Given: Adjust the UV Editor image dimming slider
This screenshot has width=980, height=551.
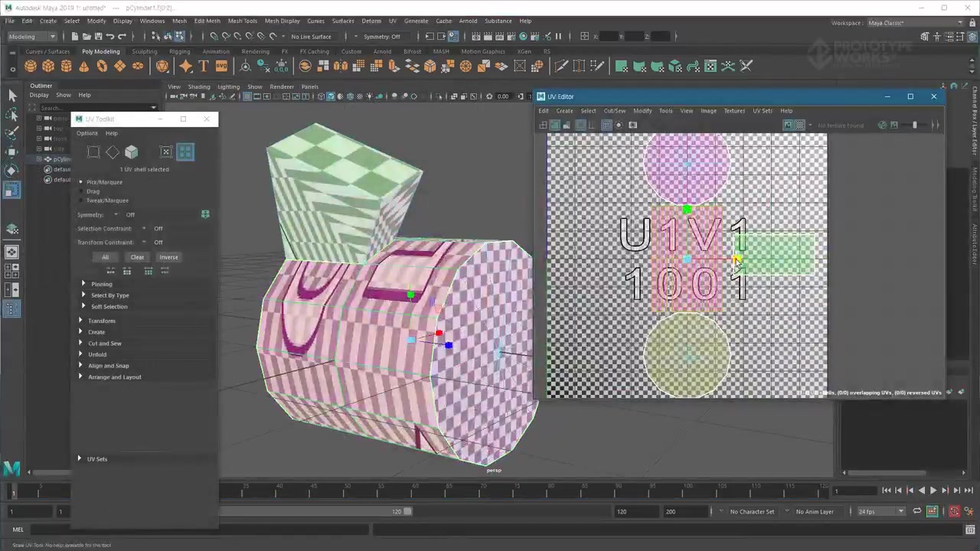Looking at the screenshot, I should 914,125.
